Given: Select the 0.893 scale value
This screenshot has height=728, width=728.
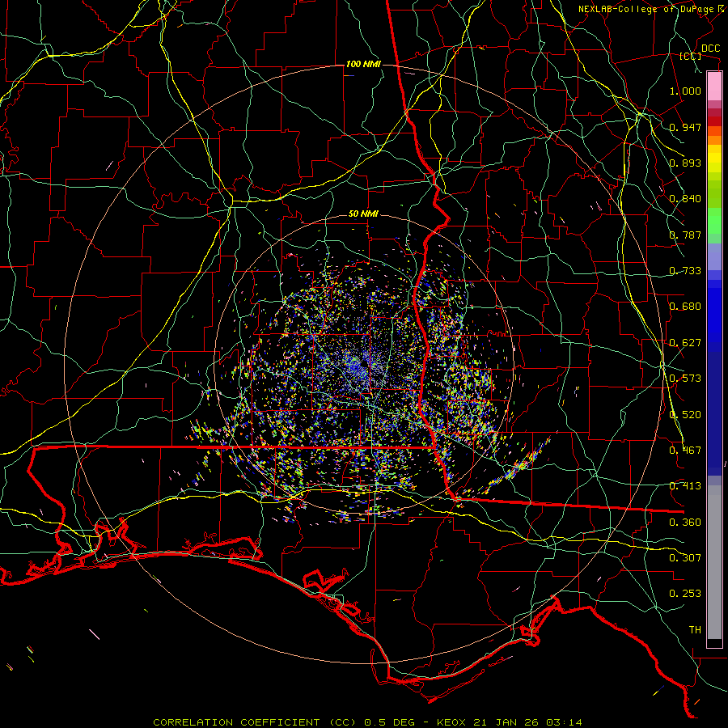Looking at the screenshot, I should 685,163.
